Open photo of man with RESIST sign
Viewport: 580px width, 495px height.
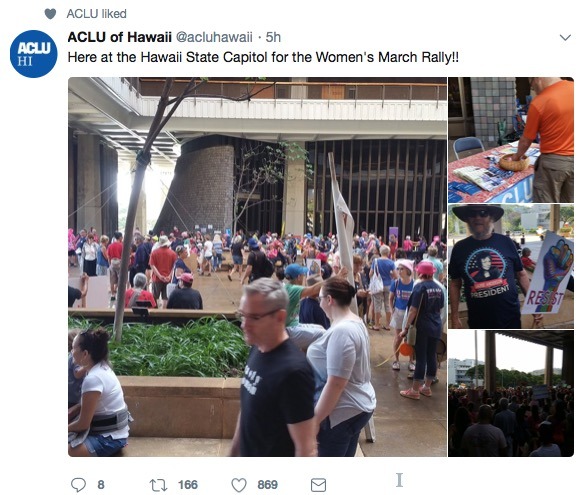pos(511,266)
